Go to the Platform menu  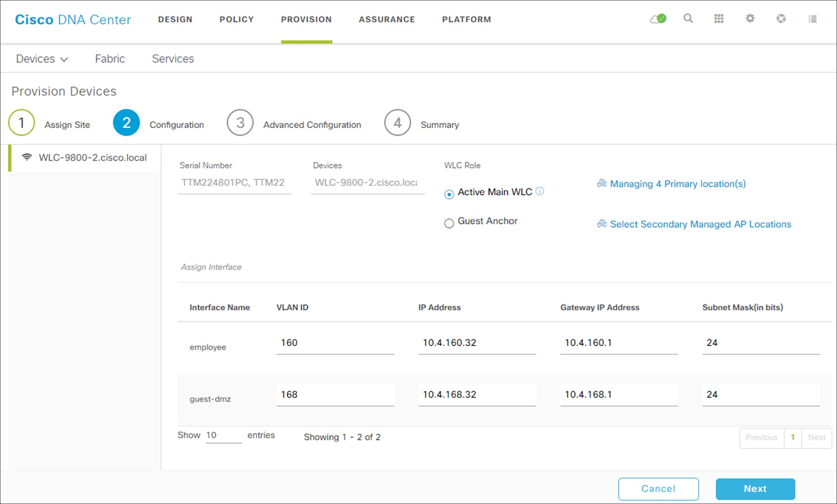pos(466,19)
